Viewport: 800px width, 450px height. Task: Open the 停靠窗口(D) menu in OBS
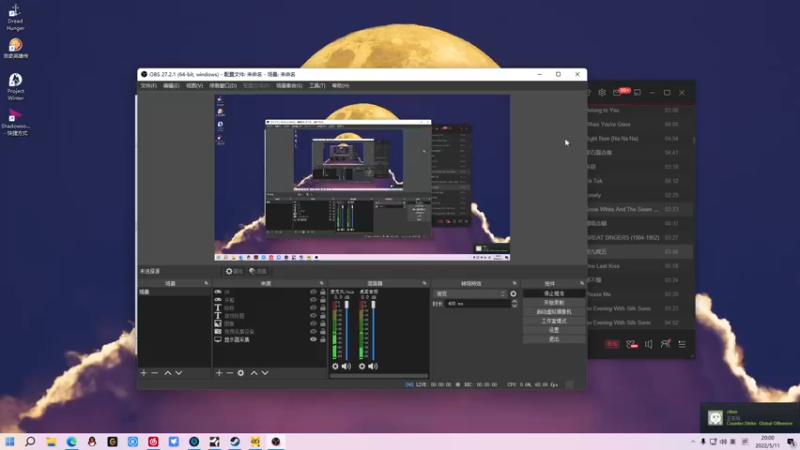pos(223,86)
